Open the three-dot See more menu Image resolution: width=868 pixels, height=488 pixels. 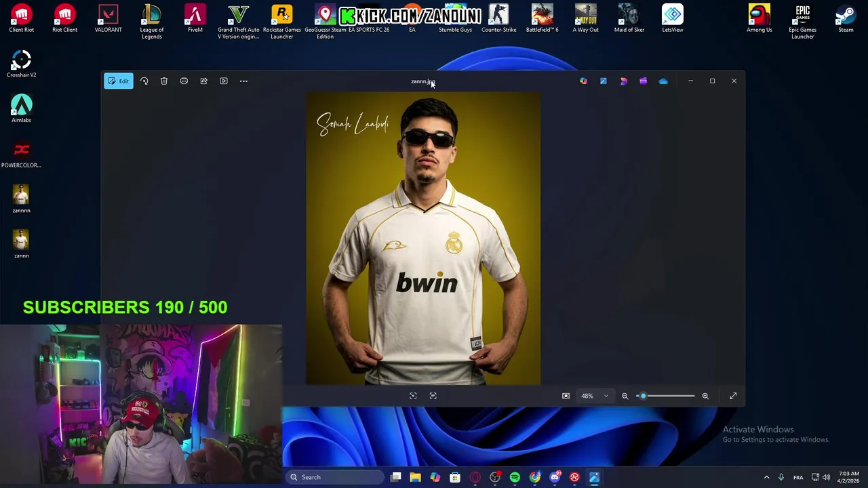[243, 81]
